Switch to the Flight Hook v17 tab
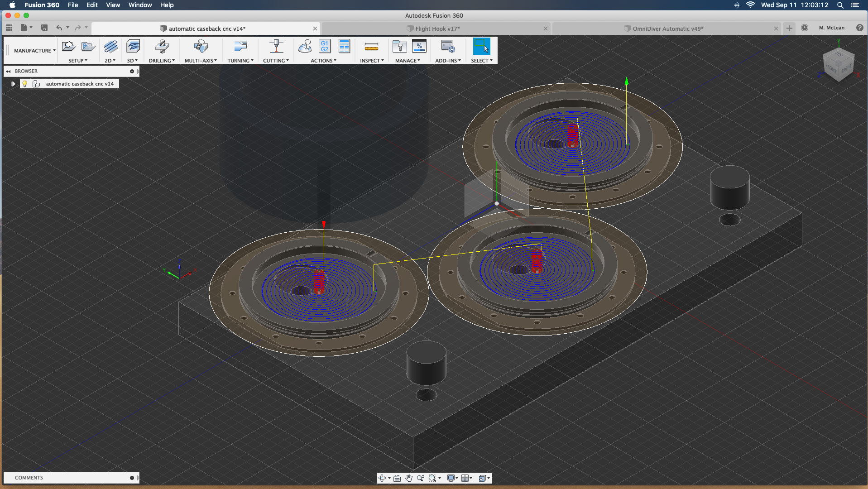This screenshot has height=489, width=868. [x=437, y=29]
